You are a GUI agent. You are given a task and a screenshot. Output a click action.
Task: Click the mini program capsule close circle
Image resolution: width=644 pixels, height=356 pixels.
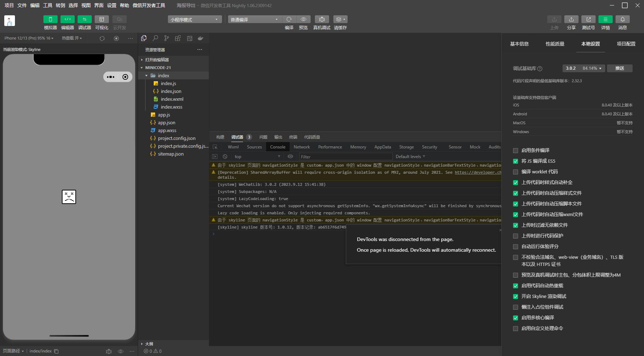(x=125, y=77)
